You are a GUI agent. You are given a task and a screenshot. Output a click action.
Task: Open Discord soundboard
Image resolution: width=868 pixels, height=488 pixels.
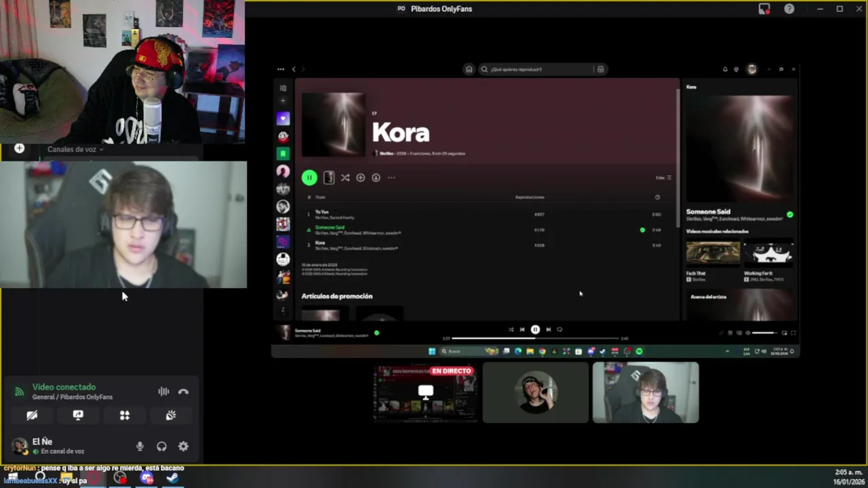pos(171,415)
